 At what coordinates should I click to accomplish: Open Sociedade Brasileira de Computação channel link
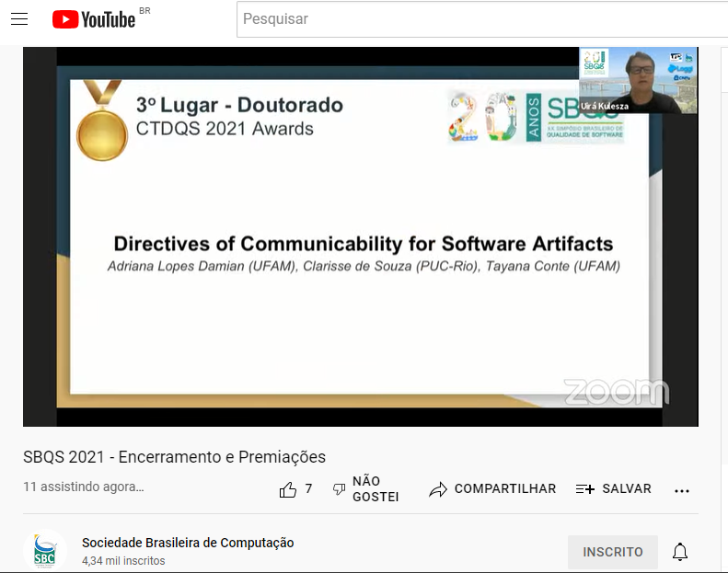tap(188, 543)
